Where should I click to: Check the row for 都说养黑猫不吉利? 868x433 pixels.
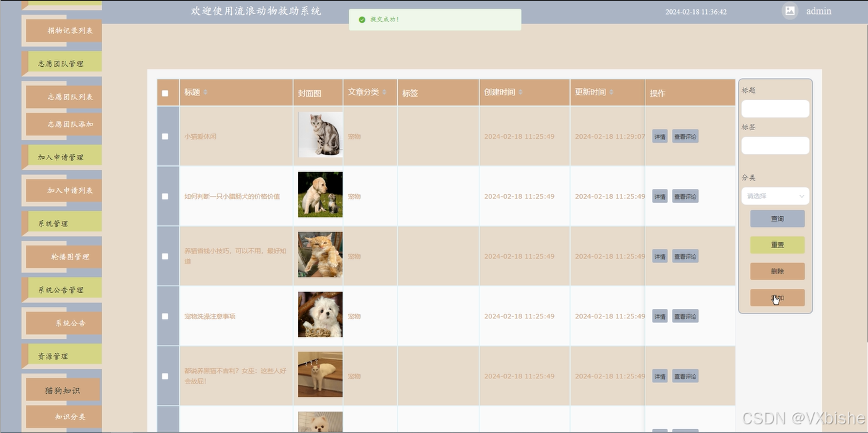coord(165,376)
